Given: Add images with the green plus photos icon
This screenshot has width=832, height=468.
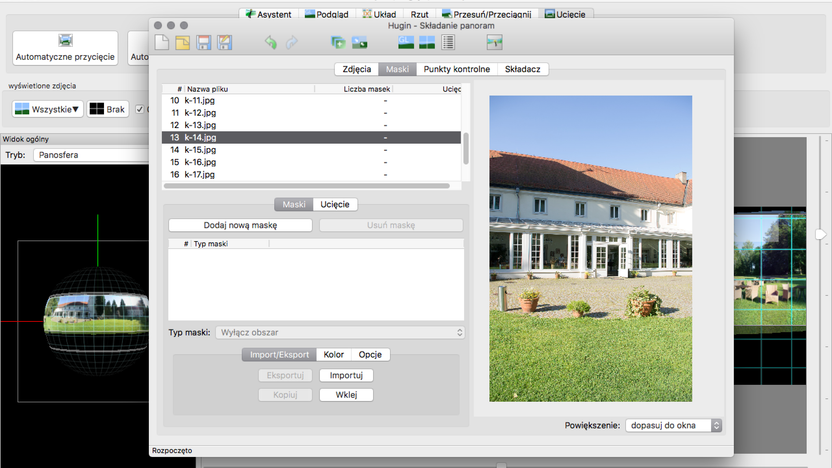Looking at the screenshot, I should 338,42.
